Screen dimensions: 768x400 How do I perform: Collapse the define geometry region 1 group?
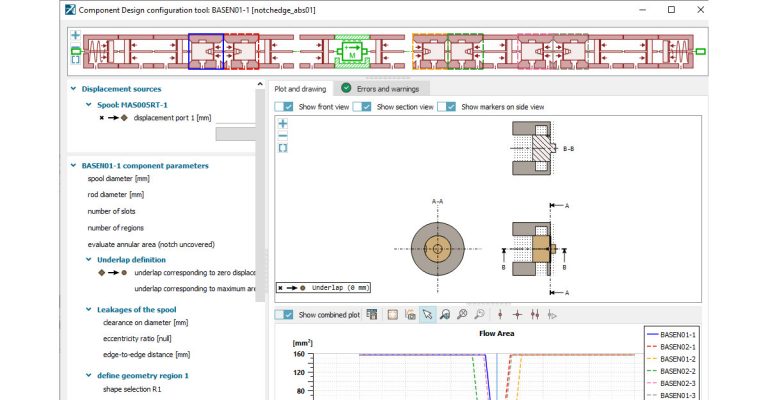89,376
